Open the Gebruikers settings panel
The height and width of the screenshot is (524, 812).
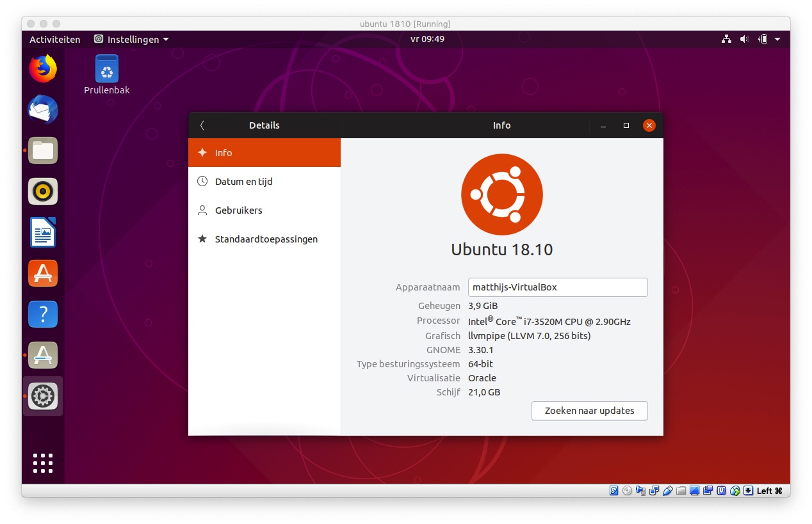238,210
